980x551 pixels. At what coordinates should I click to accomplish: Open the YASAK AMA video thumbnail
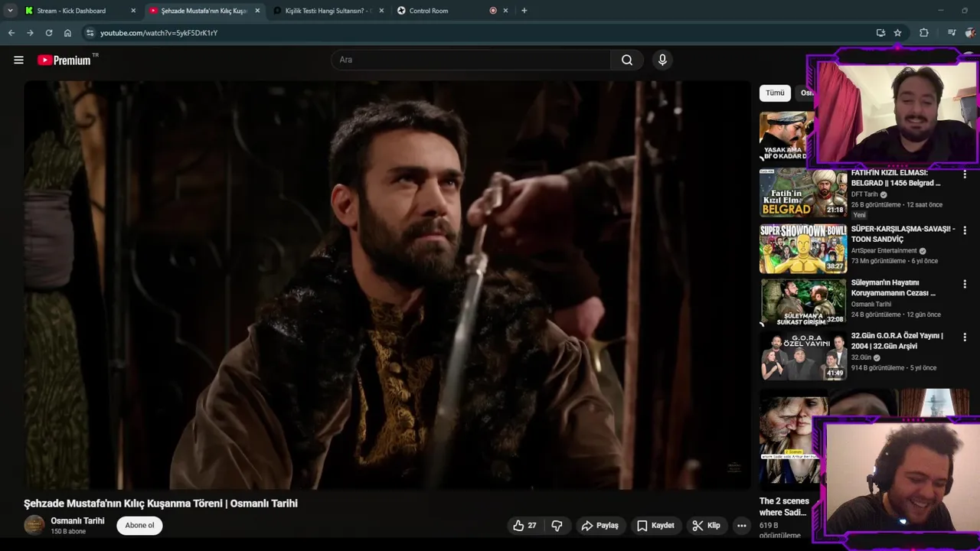(x=787, y=136)
